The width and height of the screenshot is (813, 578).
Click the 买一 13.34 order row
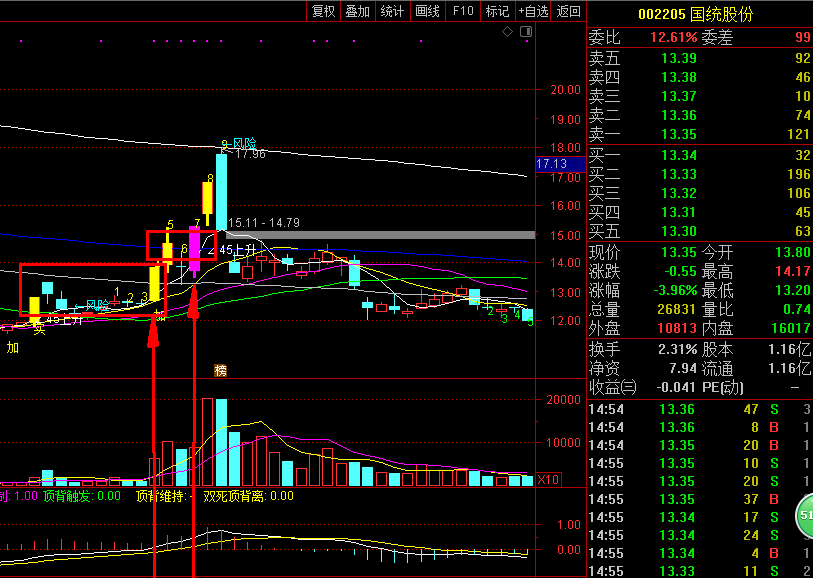699,155
